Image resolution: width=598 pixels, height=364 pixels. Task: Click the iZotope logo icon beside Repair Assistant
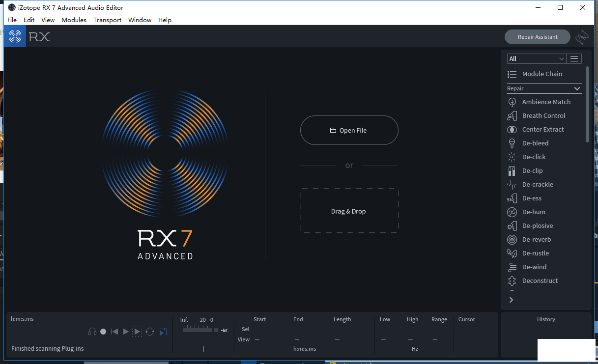(x=582, y=37)
